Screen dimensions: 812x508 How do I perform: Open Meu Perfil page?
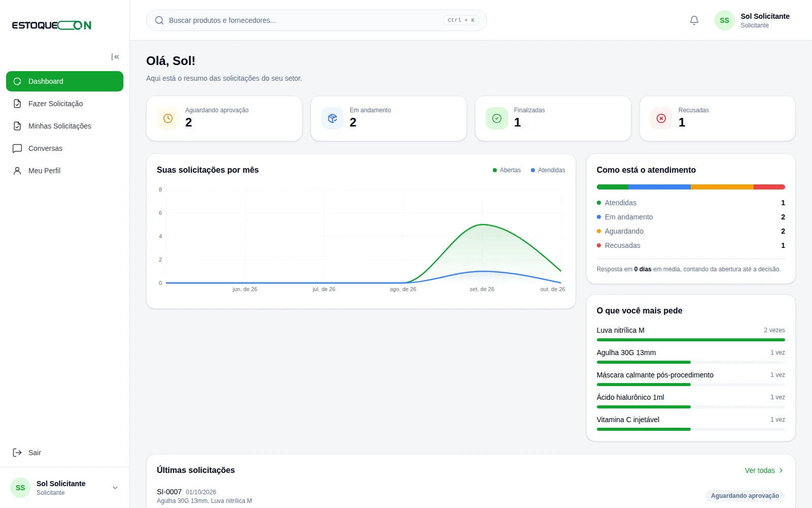click(64, 171)
